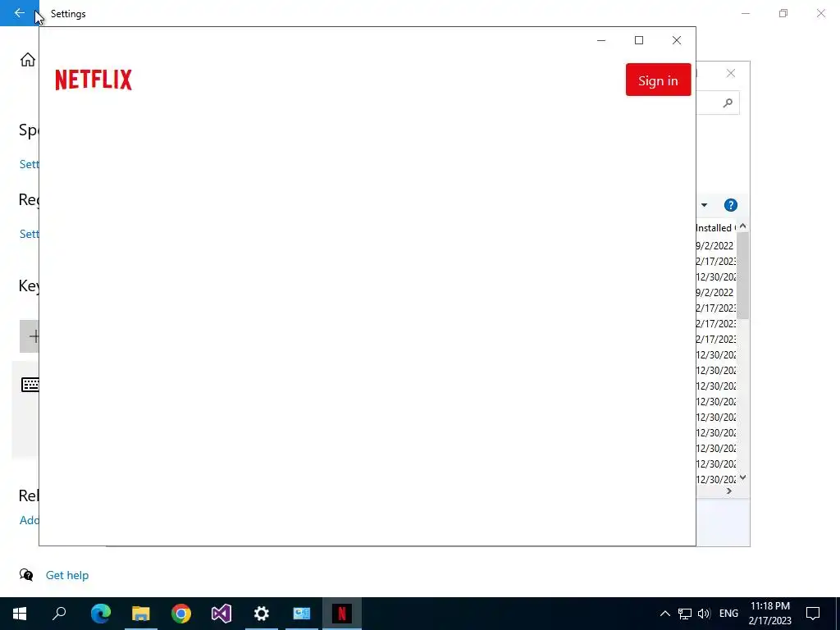840x630 pixels.
Task: Open the clock and date flyout
Action: pos(769,614)
